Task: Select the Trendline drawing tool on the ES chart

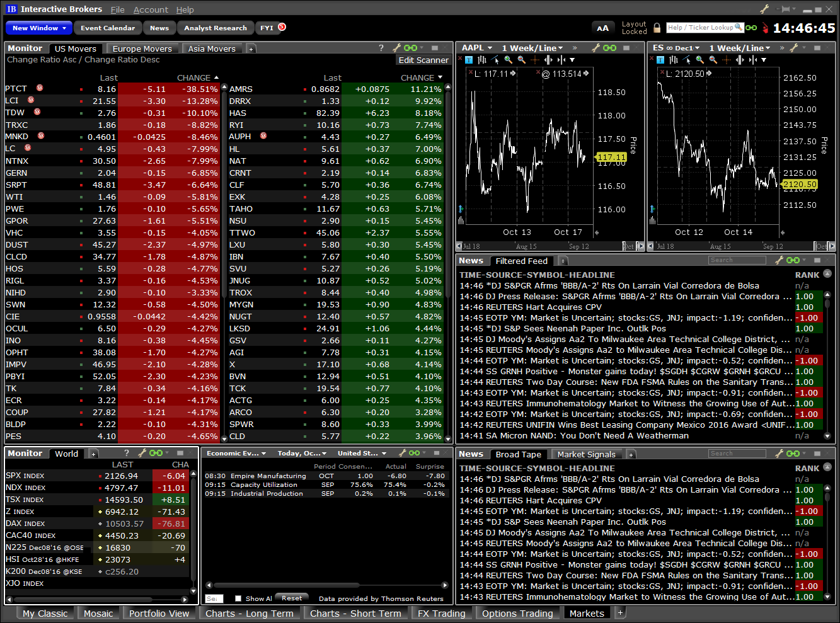Action: pos(684,59)
